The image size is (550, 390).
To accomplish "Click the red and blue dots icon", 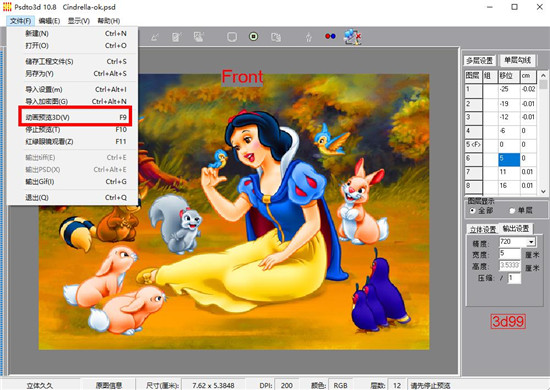I will tap(330, 36).
